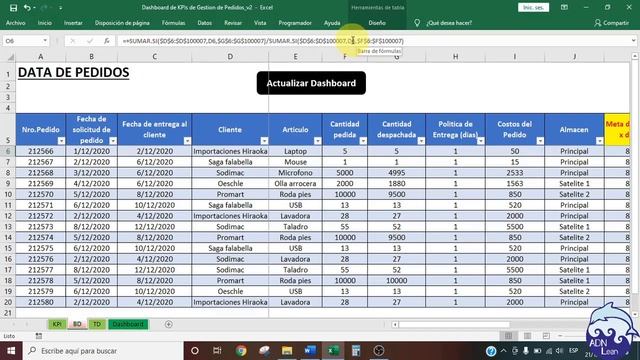Viewport: 640px width, 360px height.
Task: Click the Save icon in title bar
Action: tap(13, 8)
